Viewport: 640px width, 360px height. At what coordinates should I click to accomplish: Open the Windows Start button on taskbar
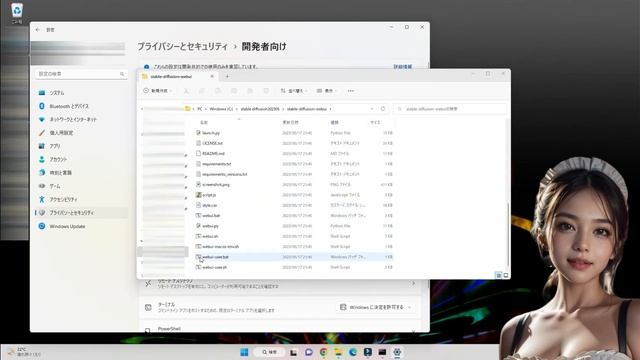244,352
